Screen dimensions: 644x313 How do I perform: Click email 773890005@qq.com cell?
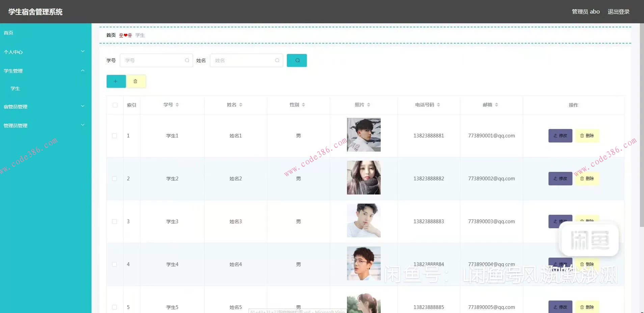point(491,307)
